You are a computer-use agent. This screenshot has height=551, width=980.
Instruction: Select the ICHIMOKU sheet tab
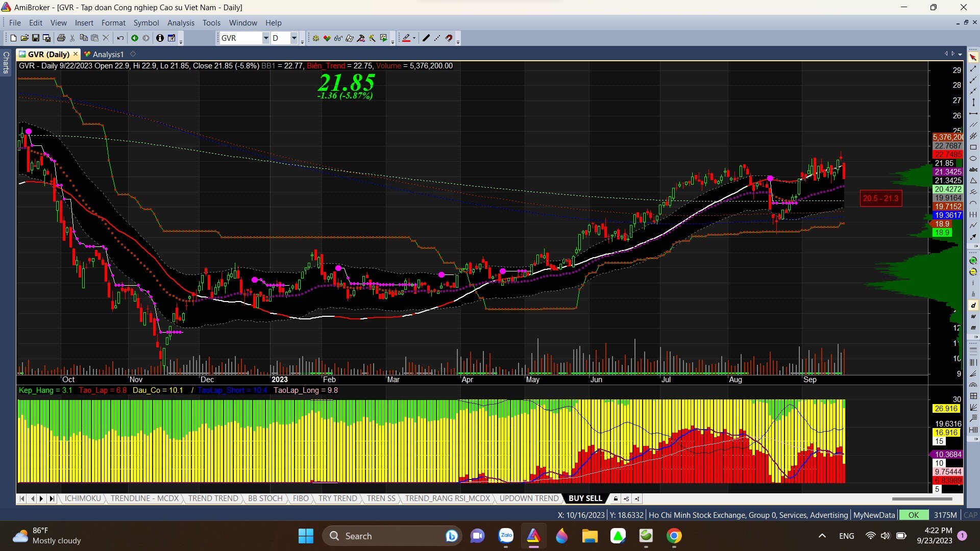[83, 498]
